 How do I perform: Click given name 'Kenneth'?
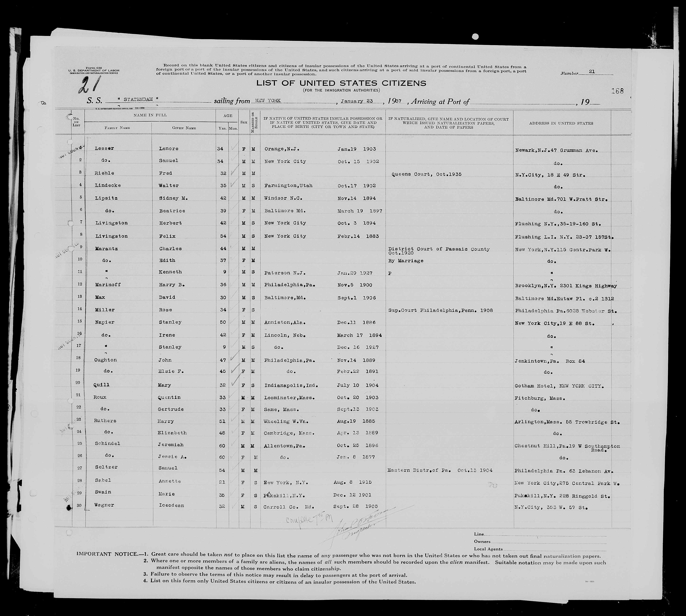point(170,272)
